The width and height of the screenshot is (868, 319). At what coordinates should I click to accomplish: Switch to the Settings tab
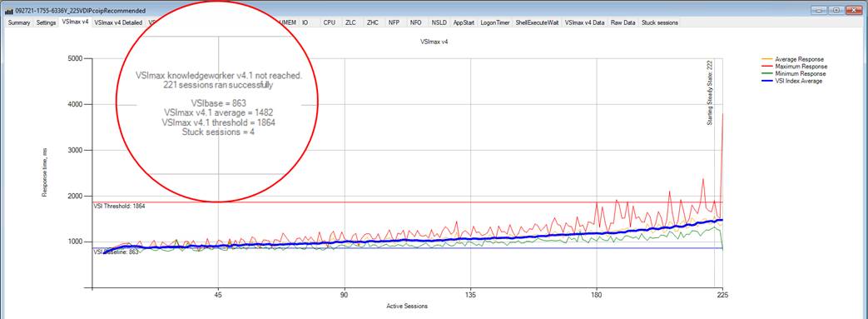point(46,22)
